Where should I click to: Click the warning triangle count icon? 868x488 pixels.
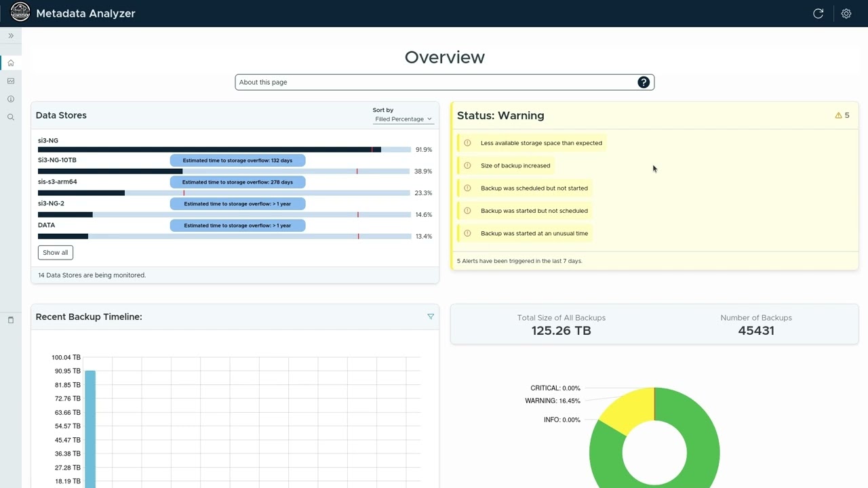838,115
